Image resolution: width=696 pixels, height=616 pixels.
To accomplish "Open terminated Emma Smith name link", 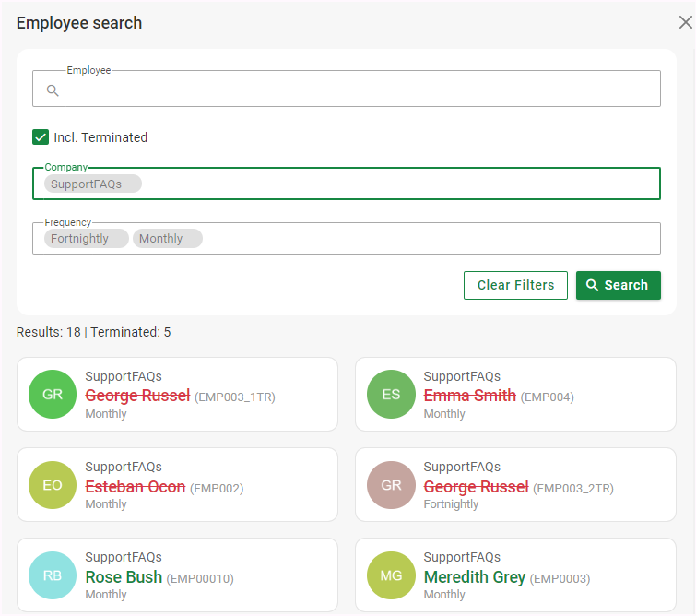I will (x=469, y=396).
